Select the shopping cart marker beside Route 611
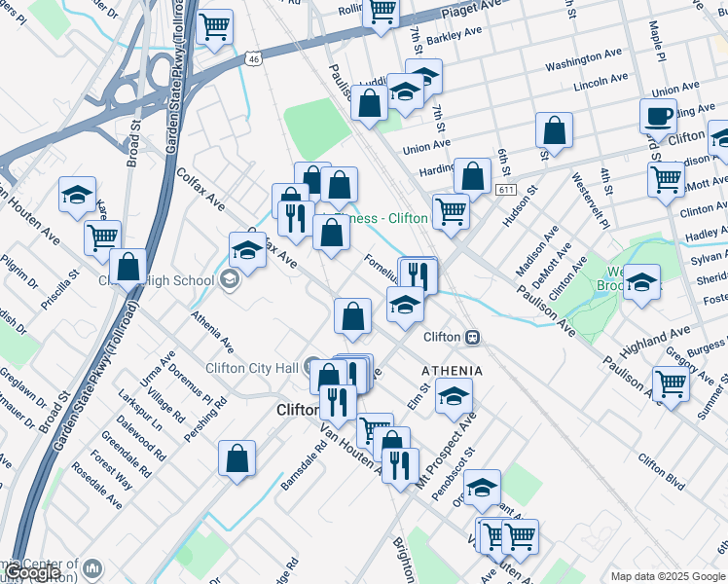Image resolution: width=728 pixels, height=584 pixels. click(451, 210)
